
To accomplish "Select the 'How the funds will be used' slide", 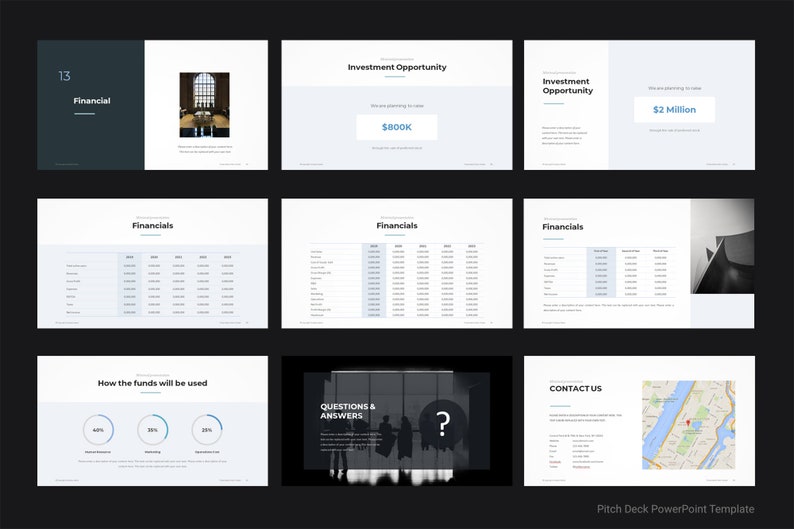I will (x=152, y=421).
